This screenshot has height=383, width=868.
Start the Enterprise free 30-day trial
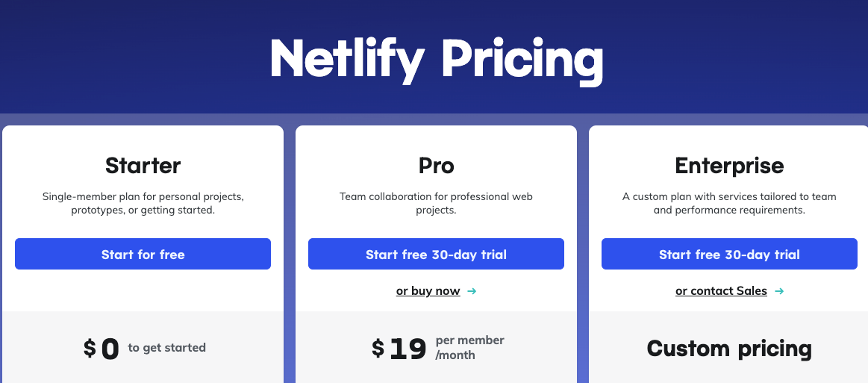coord(730,254)
